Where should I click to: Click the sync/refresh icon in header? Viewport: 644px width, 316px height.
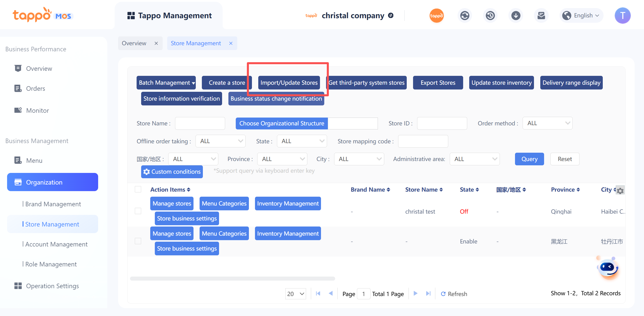465,16
